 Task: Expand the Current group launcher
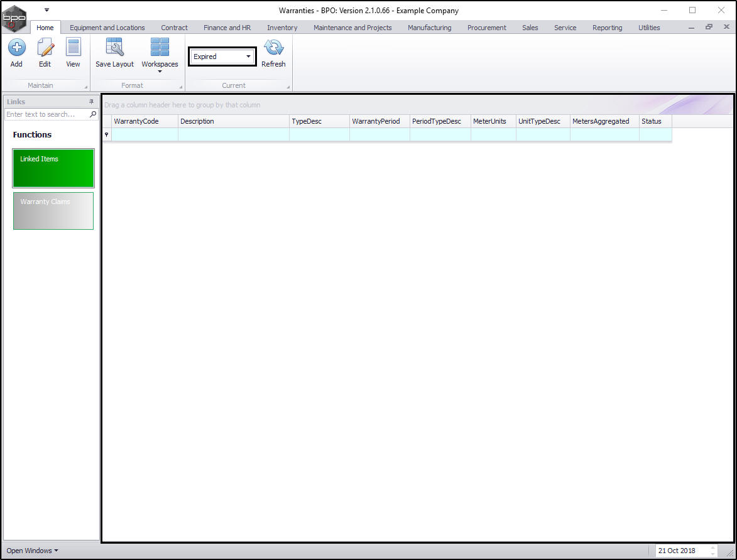coord(288,87)
